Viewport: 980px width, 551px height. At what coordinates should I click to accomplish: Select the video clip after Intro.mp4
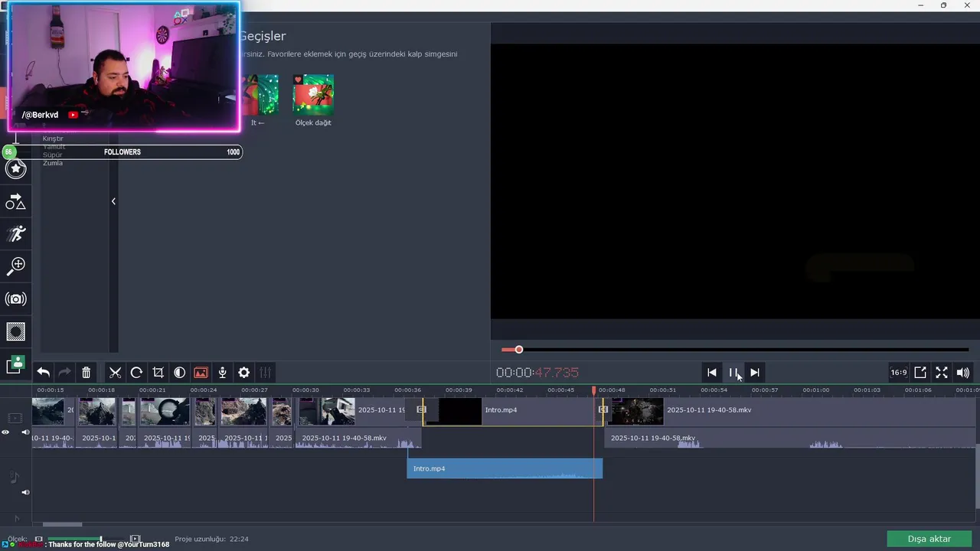792,410
